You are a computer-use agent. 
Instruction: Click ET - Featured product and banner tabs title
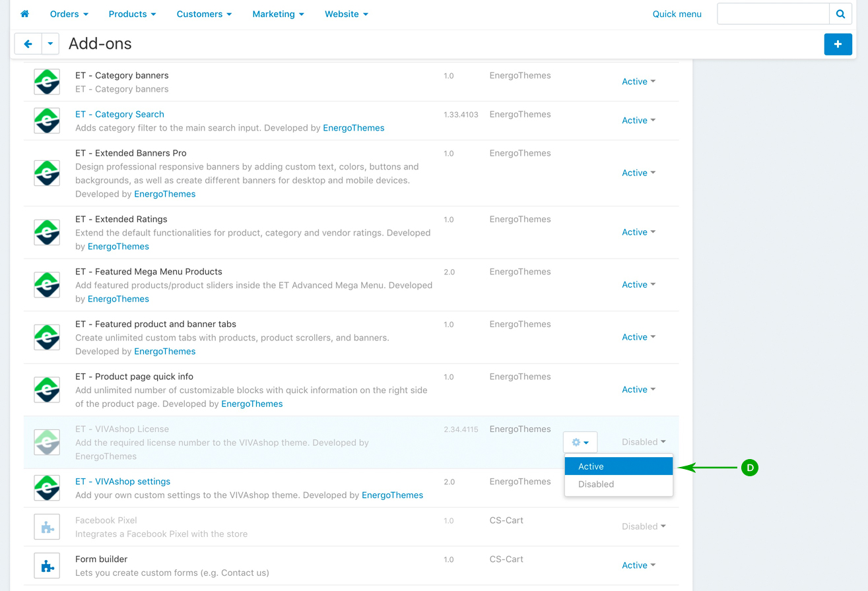click(x=156, y=324)
